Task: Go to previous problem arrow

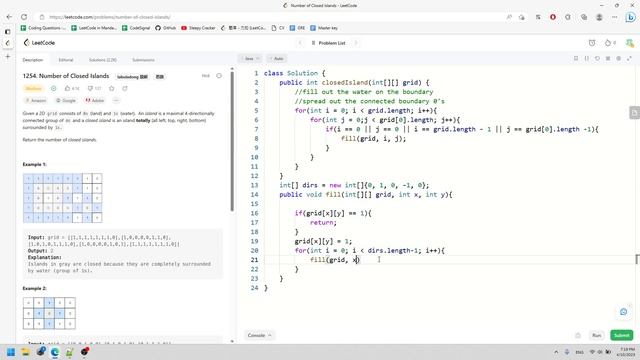Action: 300,42
